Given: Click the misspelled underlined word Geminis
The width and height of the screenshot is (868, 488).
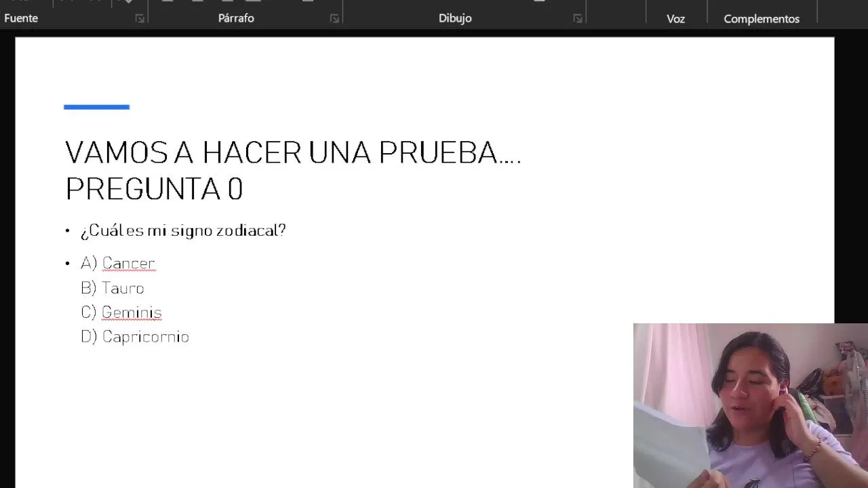Looking at the screenshot, I should pyautogui.click(x=132, y=312).
